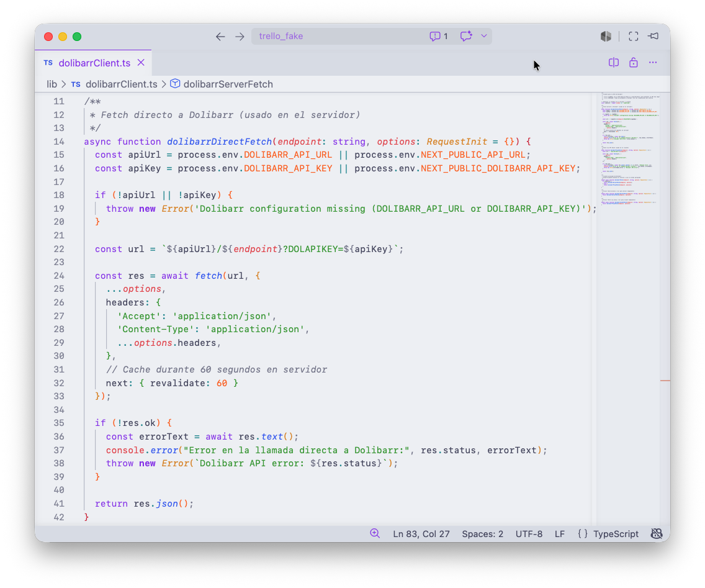This screenshot has width=705, height=588.
Task: Select language mode TypeScript
Action: click(x=616, y=534)
